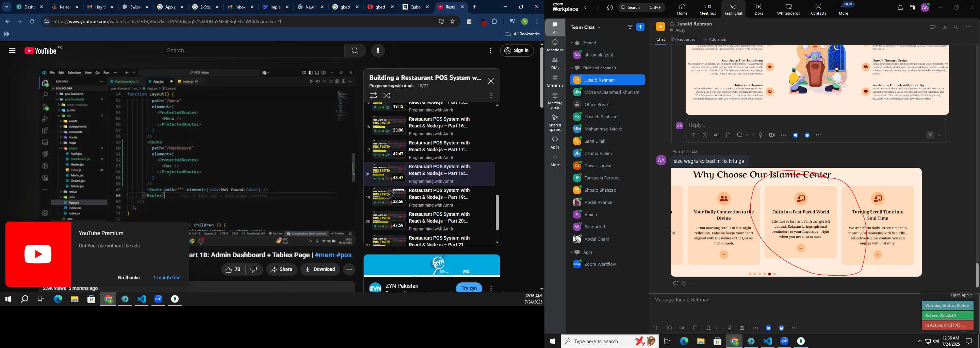The height and width of the screenshot is (348, 980).
Task: Open Zoom Contacts
Action: click(x=818, y=9)
